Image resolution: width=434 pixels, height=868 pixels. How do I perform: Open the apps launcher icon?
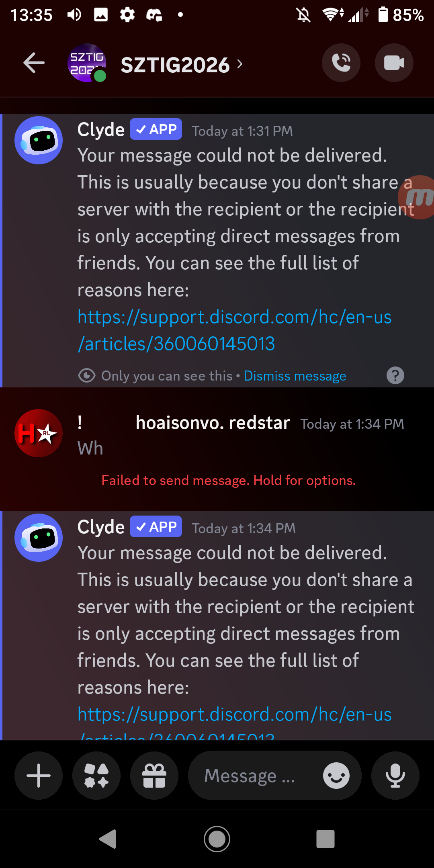tap(96, 775)
